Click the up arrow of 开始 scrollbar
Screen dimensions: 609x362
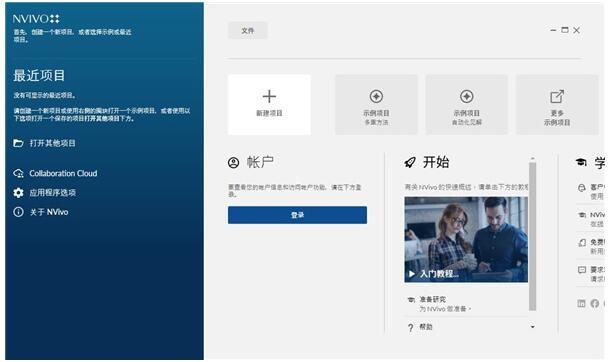tap(532, 158)
